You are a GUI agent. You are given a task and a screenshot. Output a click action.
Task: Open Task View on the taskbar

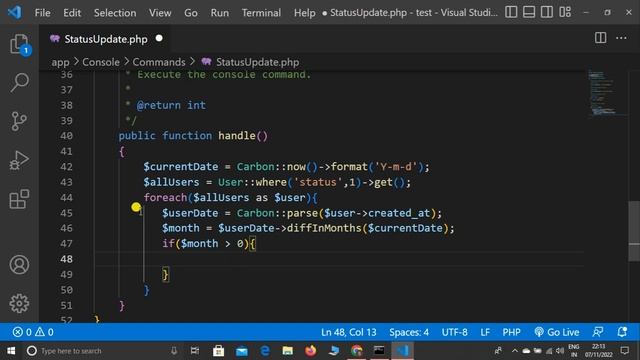click(195, 351)
